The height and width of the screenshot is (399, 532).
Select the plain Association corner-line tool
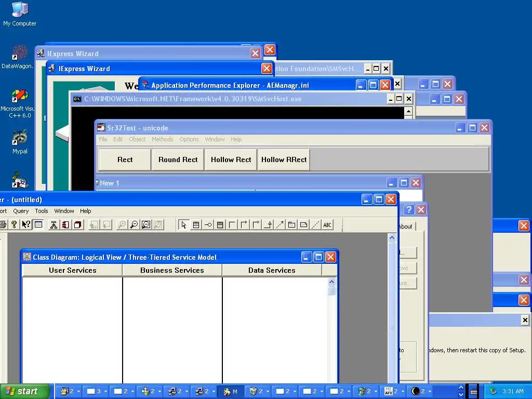click(232, 224)
